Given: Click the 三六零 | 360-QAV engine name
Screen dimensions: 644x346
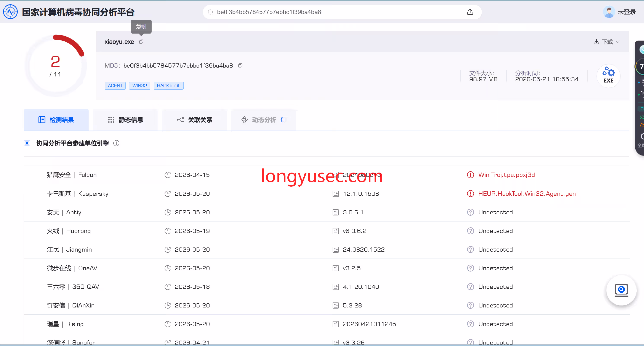Looking at the screenshot, I should 73,287.
